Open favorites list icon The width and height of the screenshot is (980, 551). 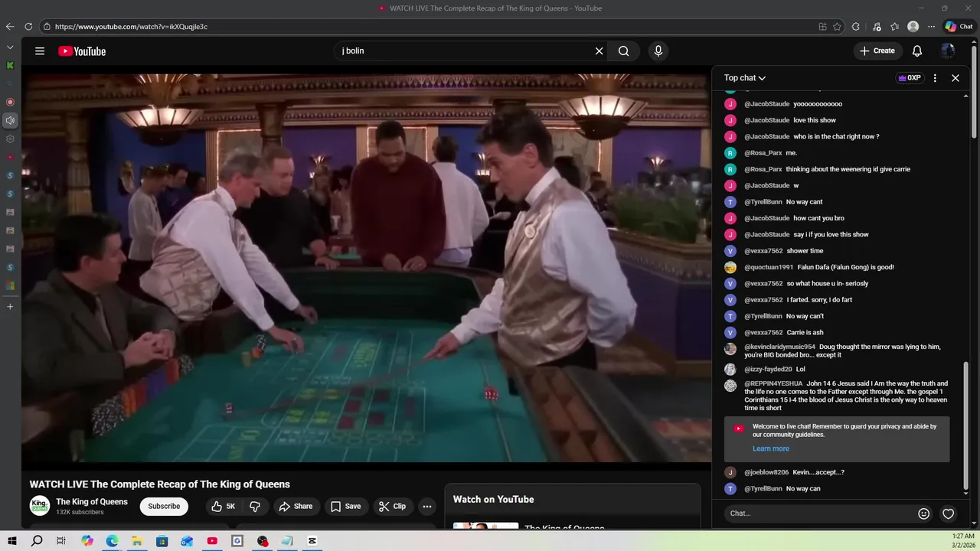(x=894, y=27)
